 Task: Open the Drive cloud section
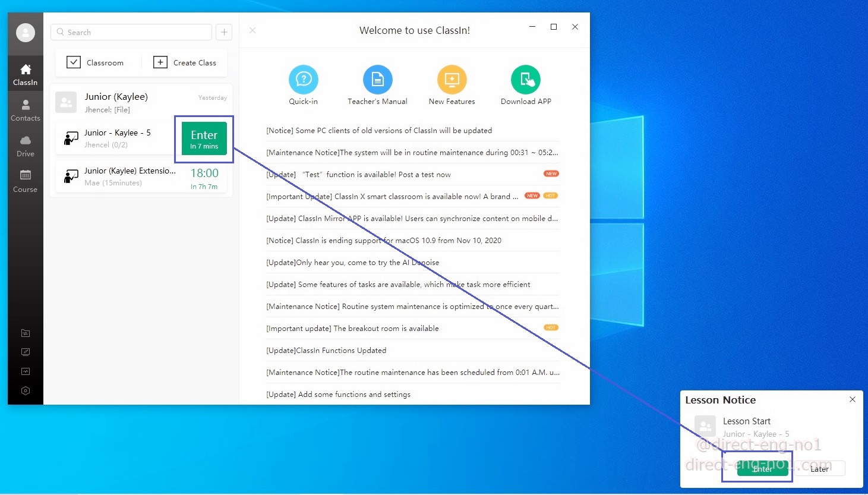[26, 146]
